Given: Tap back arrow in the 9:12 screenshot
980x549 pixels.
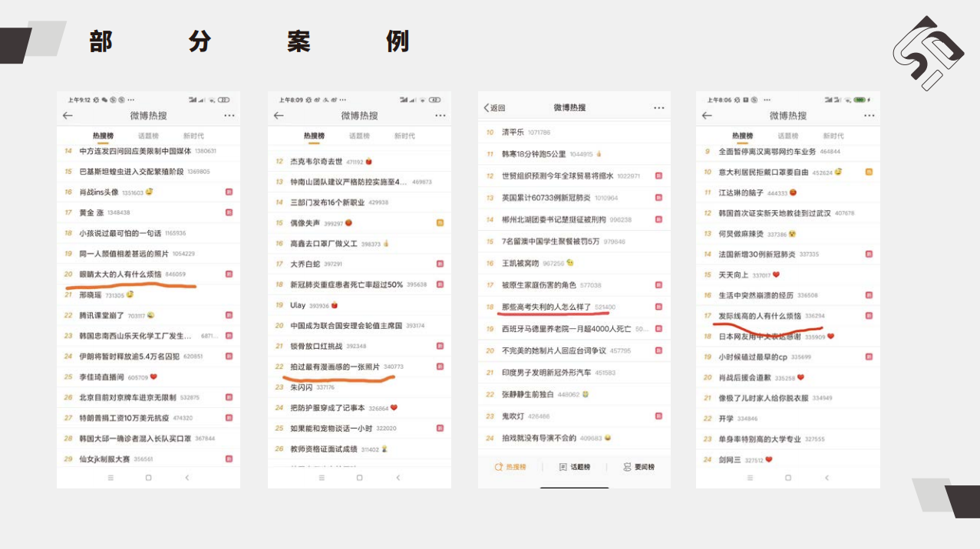Looking at the screenshot, I should tap(68, 116).
